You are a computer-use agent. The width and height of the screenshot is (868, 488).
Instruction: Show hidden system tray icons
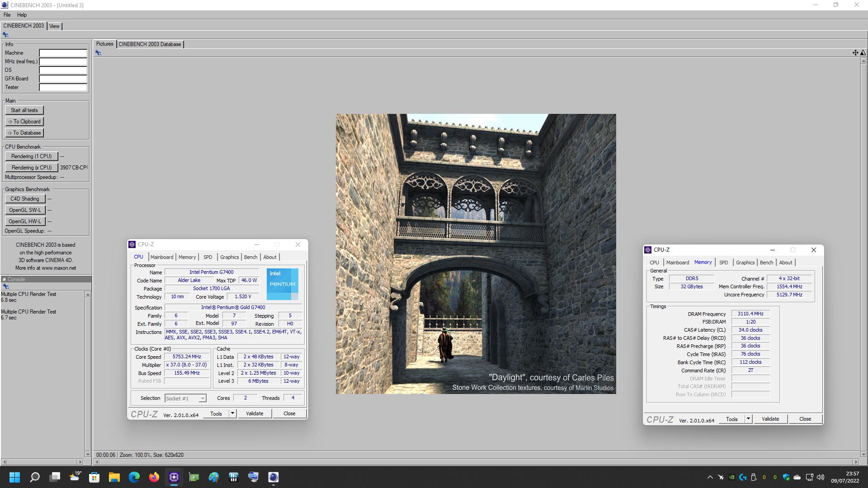(710, 477)
